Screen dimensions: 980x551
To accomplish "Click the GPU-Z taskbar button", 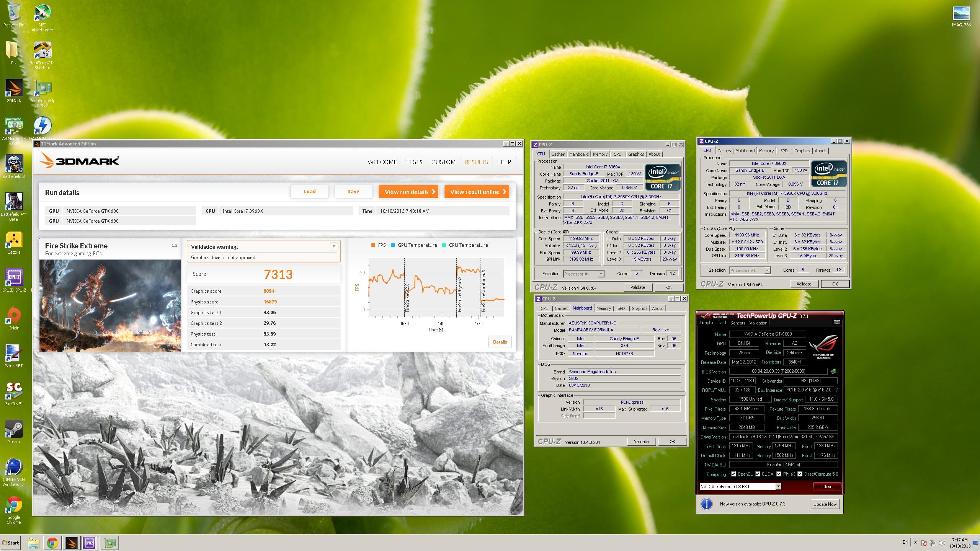I will point(110,543).
